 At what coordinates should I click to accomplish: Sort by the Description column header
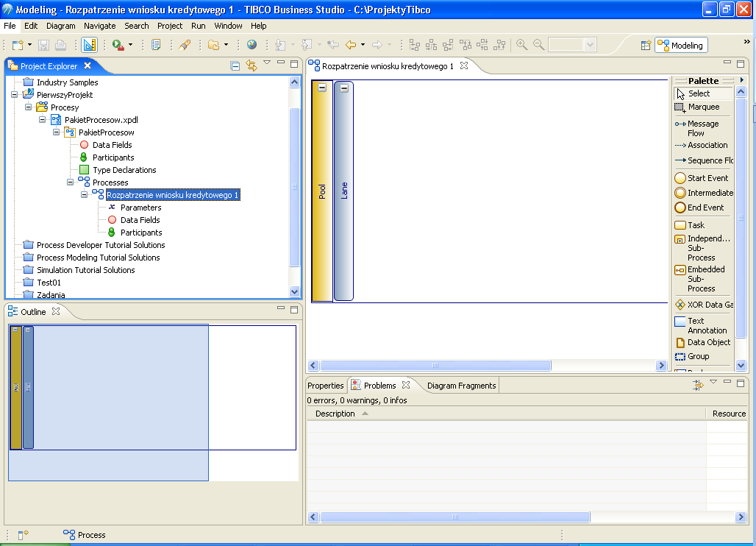[506, 414]
